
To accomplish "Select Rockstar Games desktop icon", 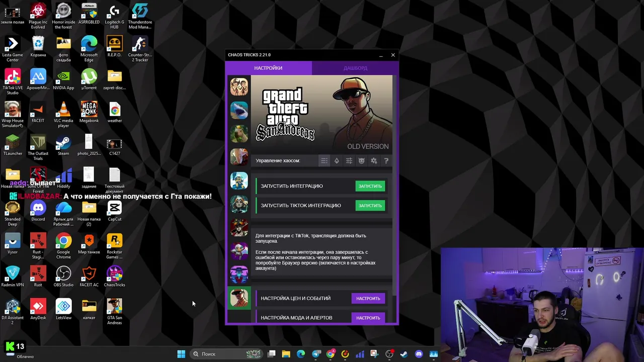I will coord(114,246).
